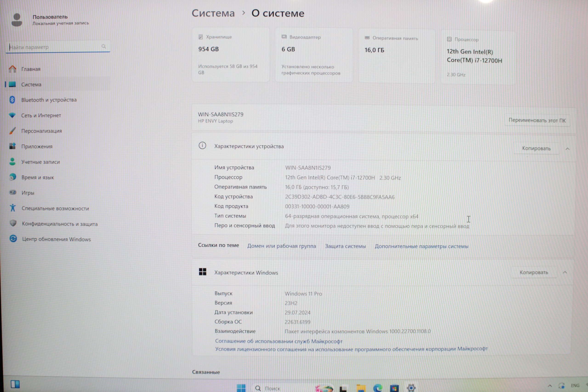Click the Windows Start button
The height and width of the screenshot is (392, 588).
pyautogui.click(x=241, y=388)
